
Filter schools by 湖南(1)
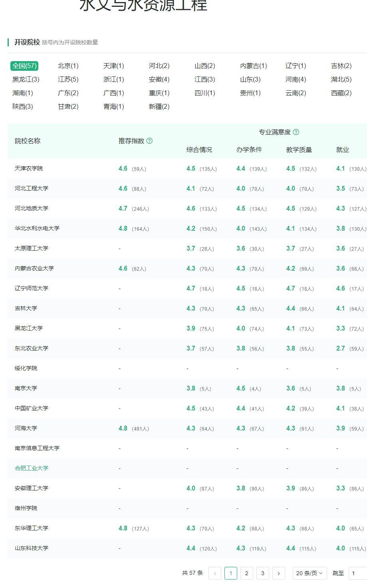pyautogui.click(x=23, y=93)
